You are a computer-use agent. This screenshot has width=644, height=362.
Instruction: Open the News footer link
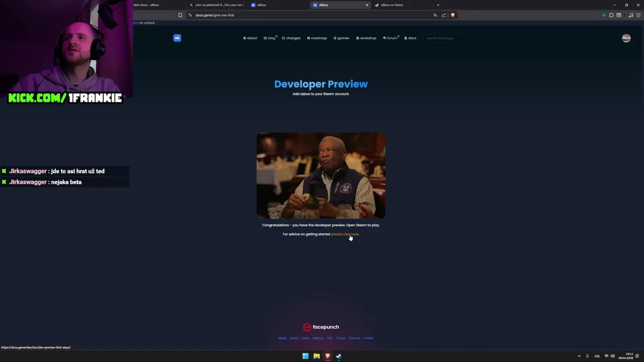[x=282, y=338]
